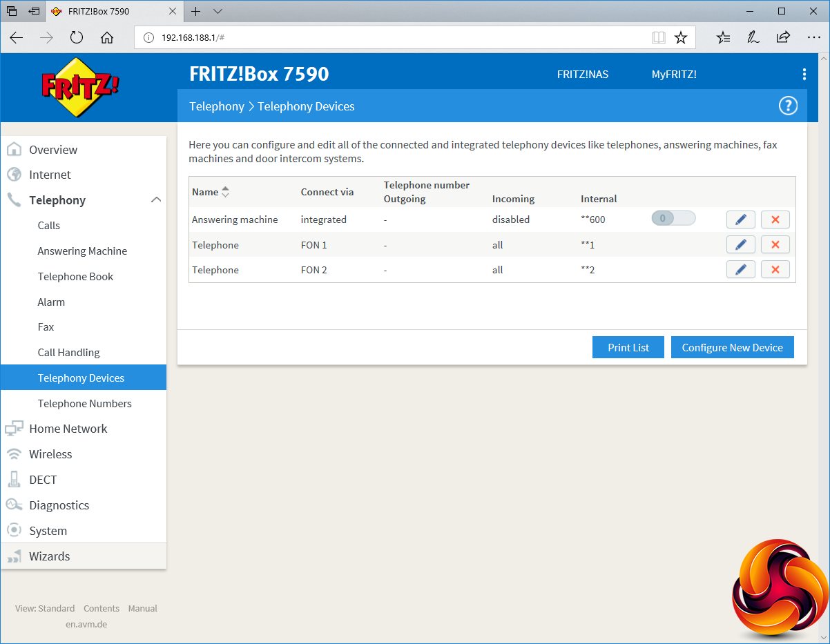Select Telephony Devices in sidebar
830x644 pixels.
tap(84, 378)
